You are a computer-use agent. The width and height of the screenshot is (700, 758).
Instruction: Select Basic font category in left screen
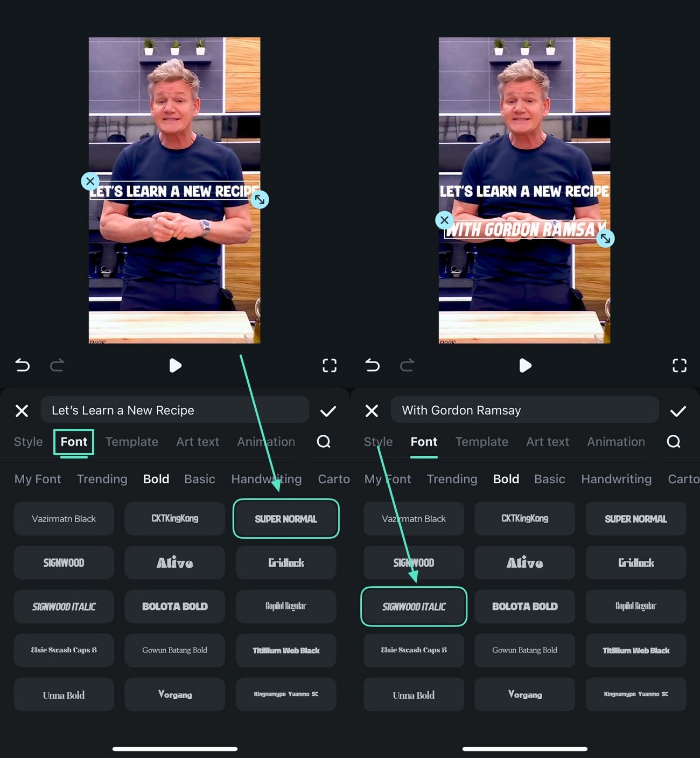click(x=200, y=479)
